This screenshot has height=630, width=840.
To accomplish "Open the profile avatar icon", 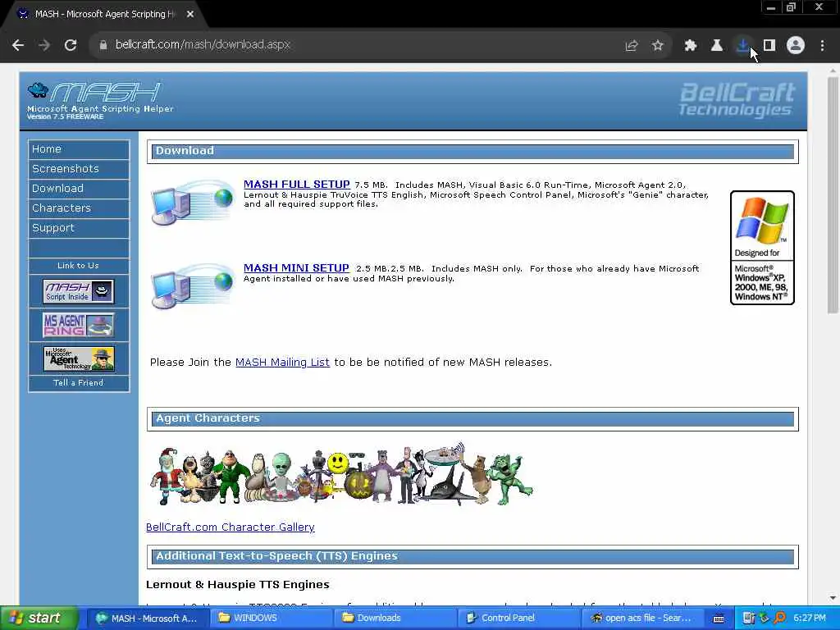I will pyautogui.click(x=796, y=46).
